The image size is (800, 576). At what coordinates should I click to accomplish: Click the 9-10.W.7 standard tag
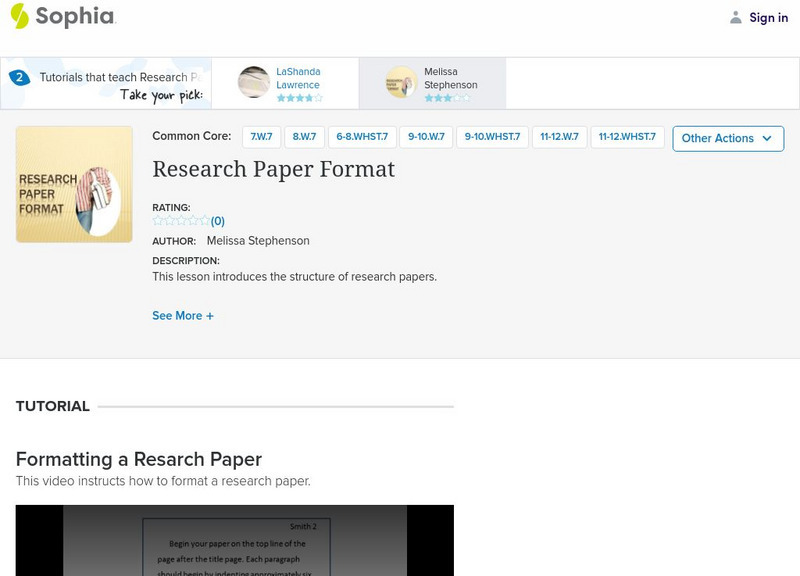[x=426, y=137]
